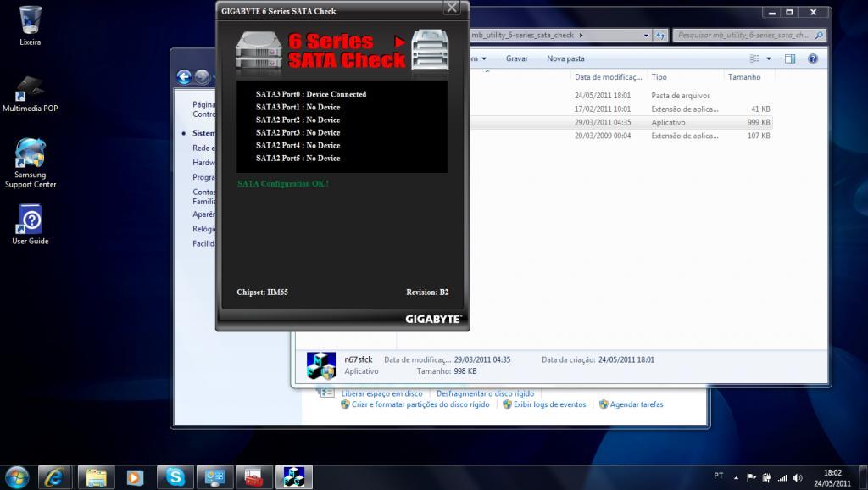The height and width of the screenshot is (490, 868).
Task: Open Liberar espaço em disco link
Action: [x=381, y=393]
